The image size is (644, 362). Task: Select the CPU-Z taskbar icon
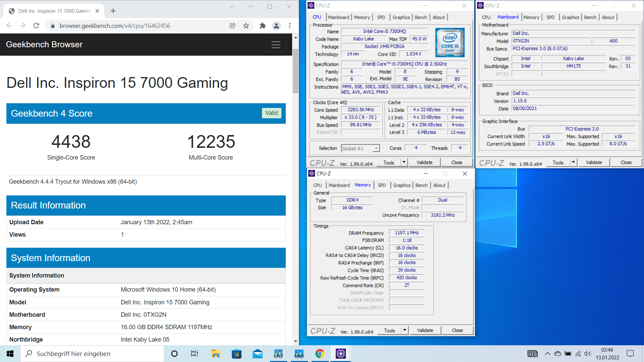[341, 354]
